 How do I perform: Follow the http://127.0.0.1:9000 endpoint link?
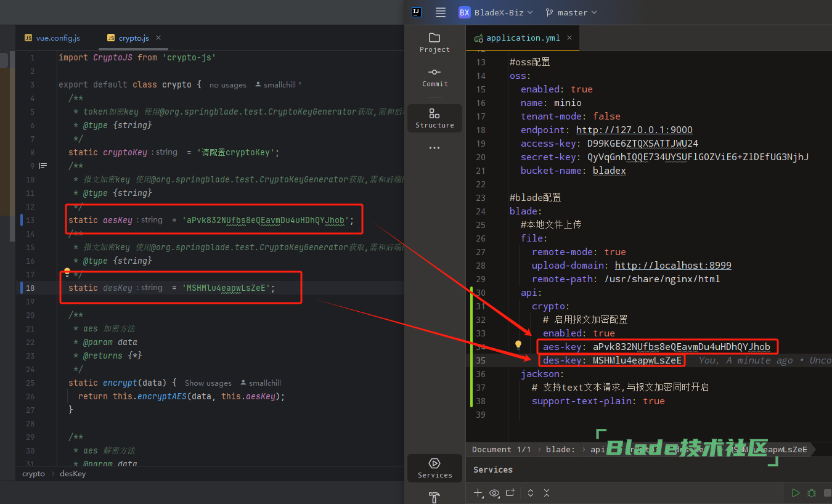pos(634,130)
